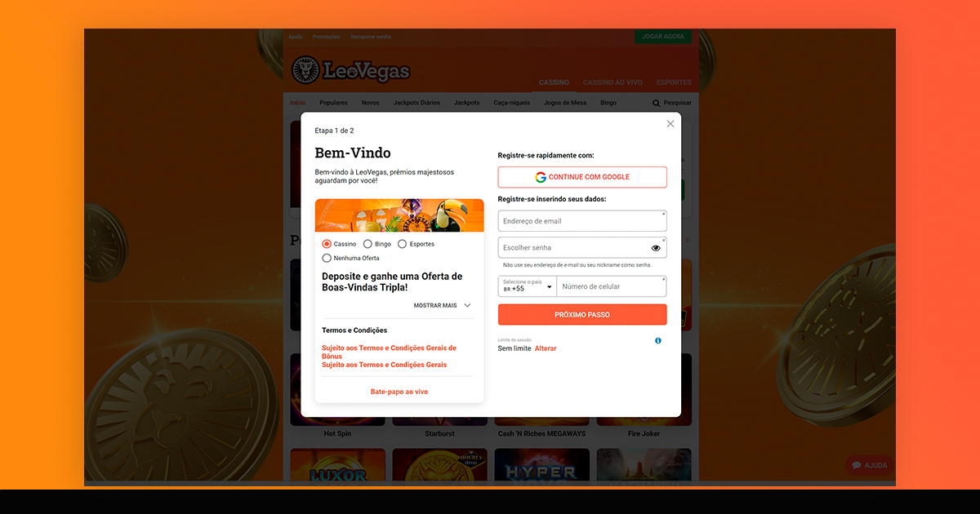Screen dimensions: 980x514
Task: Click the LeoVegas lion logo
Action: pyautogui.click(x=305, y=70)
